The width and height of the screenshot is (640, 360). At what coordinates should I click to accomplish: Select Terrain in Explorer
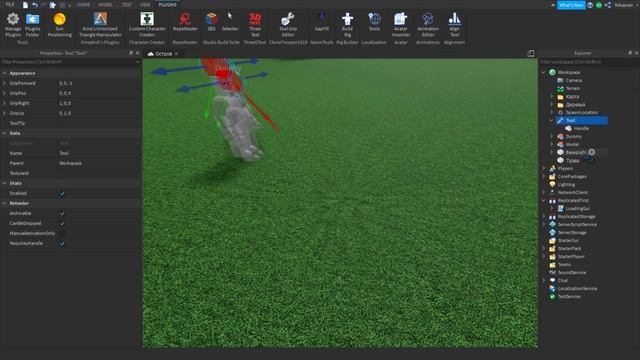(573, 88)
